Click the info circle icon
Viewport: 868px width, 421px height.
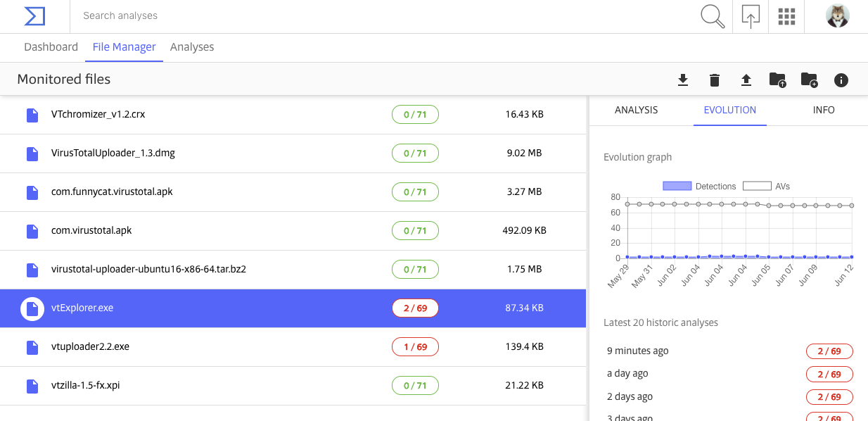click(841, 80)
